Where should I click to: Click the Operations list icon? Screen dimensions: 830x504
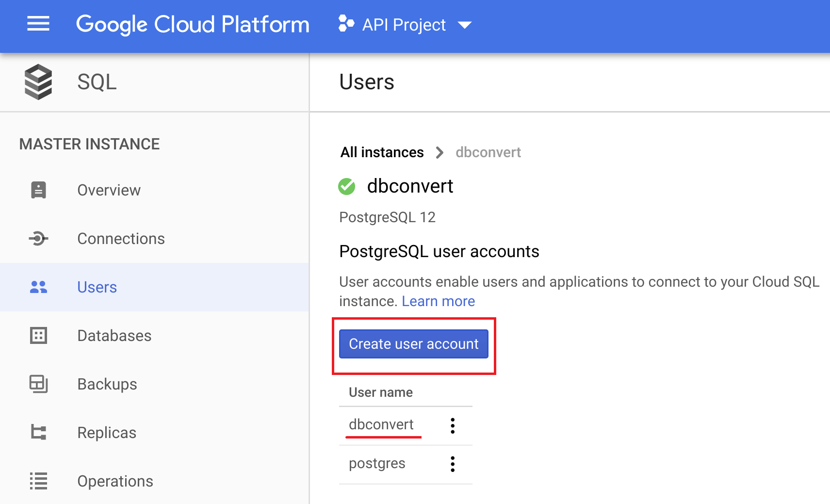[38, 481]
